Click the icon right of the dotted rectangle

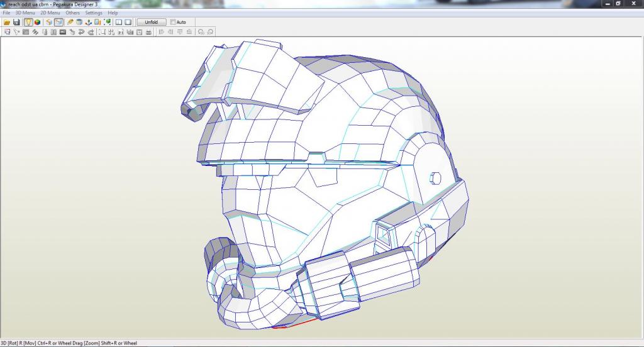pos(111,32)
